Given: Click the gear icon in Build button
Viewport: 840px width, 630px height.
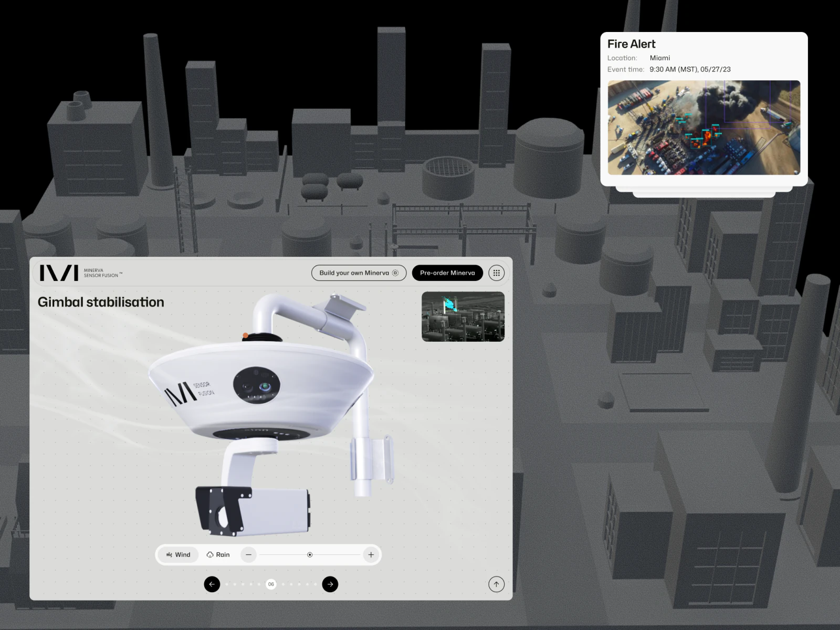Looking at the screenshot, I should pyautogui.click(x=395, y=273).
